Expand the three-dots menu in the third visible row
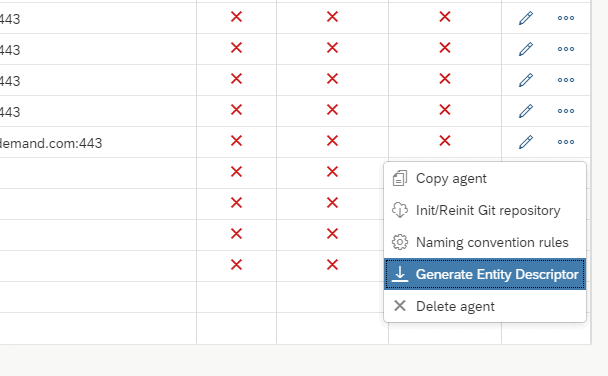Viewport: 608px width, 376px height. pos(566,80)
